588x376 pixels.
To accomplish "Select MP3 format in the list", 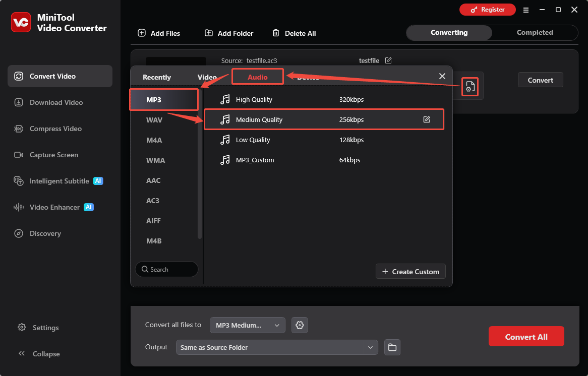I will point(164,100).
